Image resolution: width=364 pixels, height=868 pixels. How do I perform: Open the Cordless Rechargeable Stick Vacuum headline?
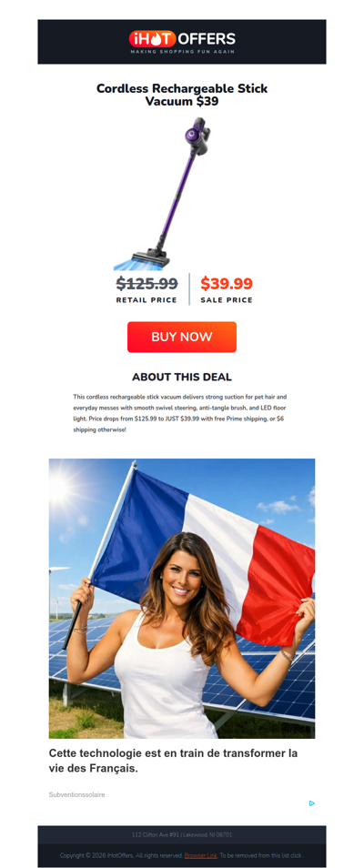tap(182, 96)
